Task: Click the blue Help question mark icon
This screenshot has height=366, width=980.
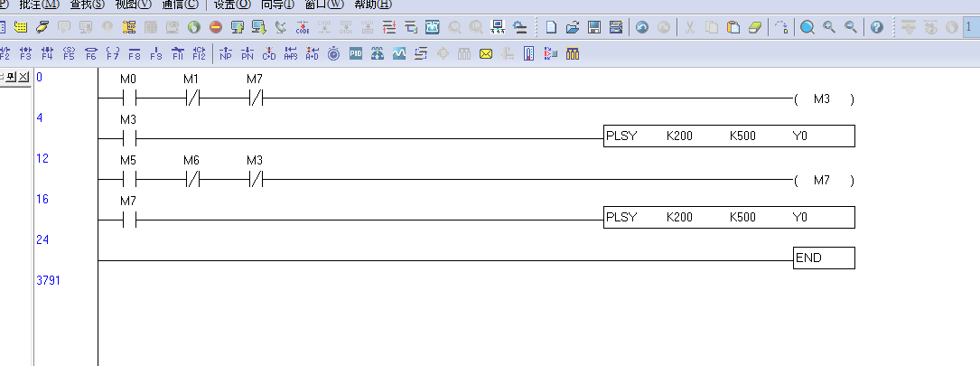Action: tap(876, 27)
